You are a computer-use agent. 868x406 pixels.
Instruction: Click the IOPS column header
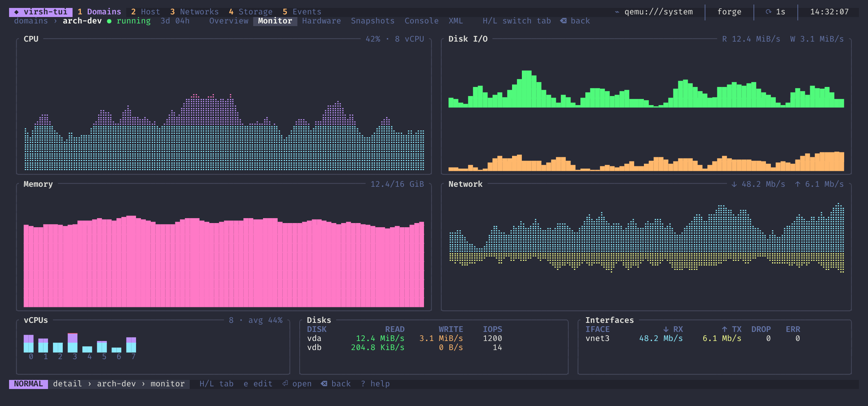coord(492,329)
